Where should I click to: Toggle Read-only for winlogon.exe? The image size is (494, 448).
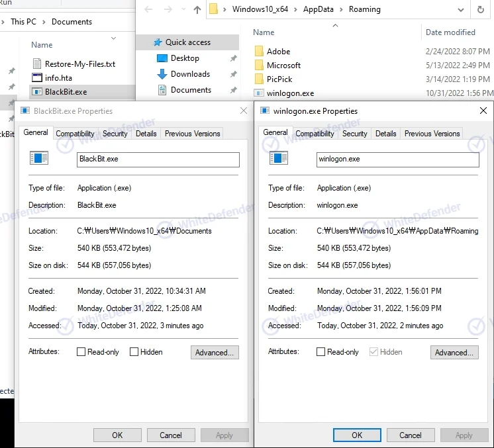point(322,352)
